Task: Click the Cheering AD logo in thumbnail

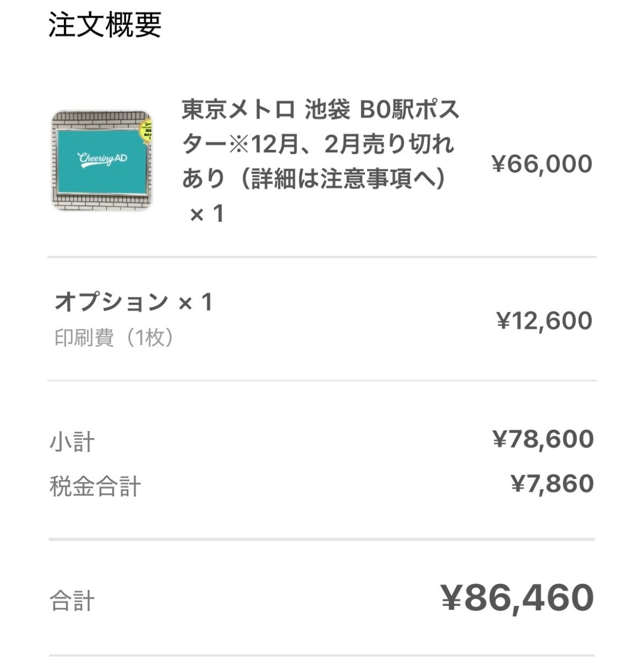Action: click(x=102, y=159)
